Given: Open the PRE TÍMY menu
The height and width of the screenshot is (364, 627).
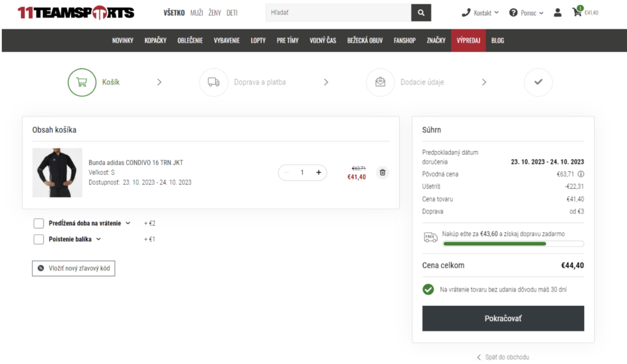Looking at the screenshot, I should click(288, 40).
